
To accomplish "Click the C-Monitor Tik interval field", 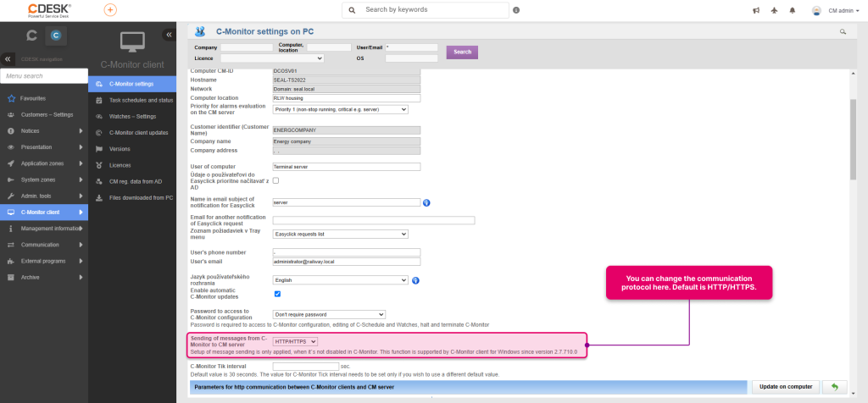I will pos(305,367).
